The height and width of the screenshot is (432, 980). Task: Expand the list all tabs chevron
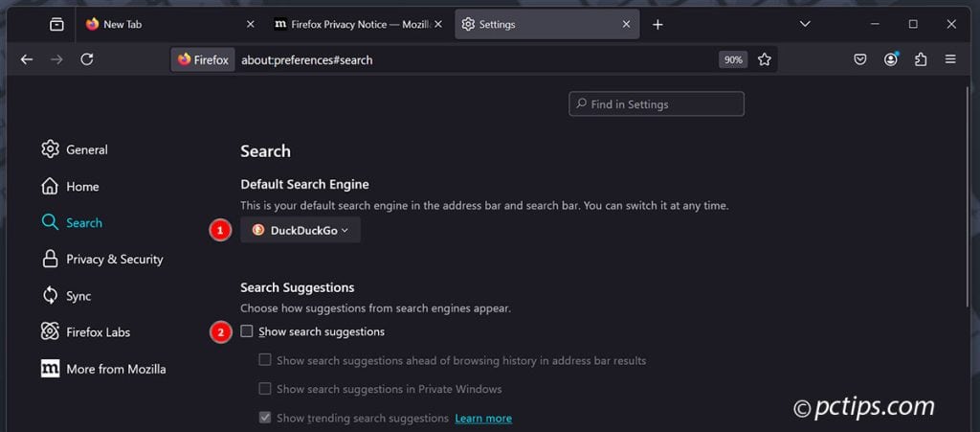point(805,24)
